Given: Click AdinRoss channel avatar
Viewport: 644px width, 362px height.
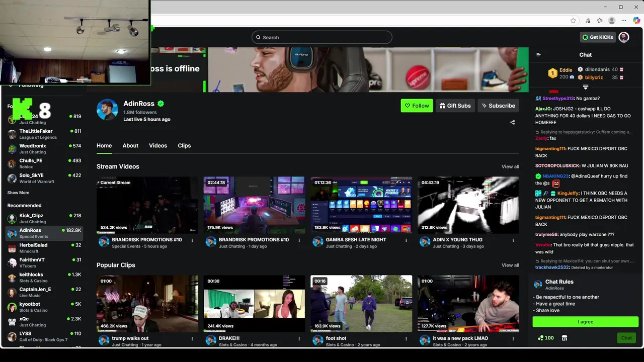Looking at the screenshot, I should click(x=107, y=110).
